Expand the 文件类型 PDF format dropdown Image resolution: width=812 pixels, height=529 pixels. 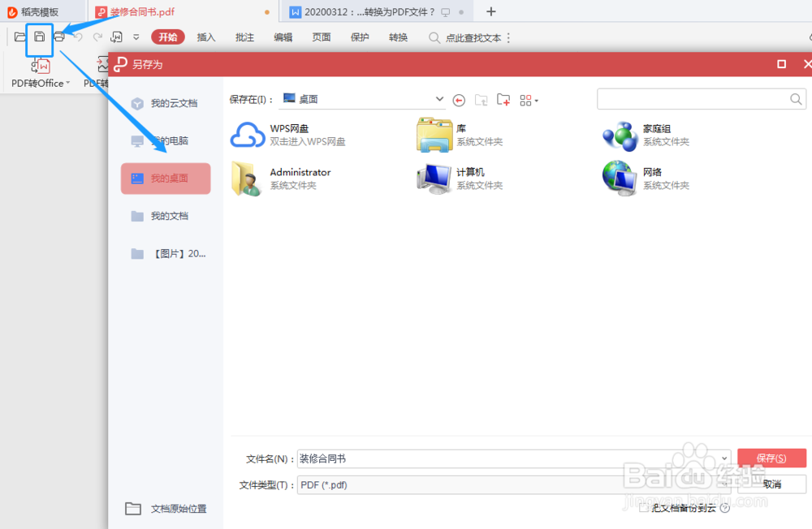725,484
